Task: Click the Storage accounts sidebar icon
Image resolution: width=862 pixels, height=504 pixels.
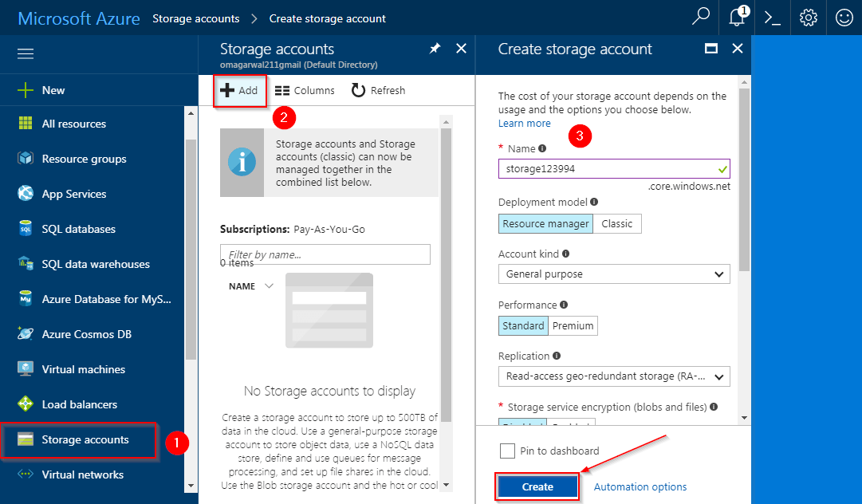Action: pyautogui.click(x=26, y=439)
